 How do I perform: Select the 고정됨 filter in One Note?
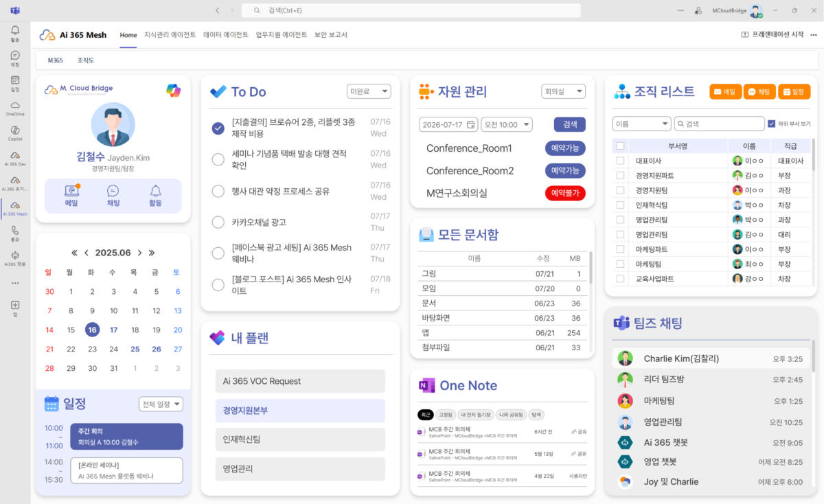point(445,415)
